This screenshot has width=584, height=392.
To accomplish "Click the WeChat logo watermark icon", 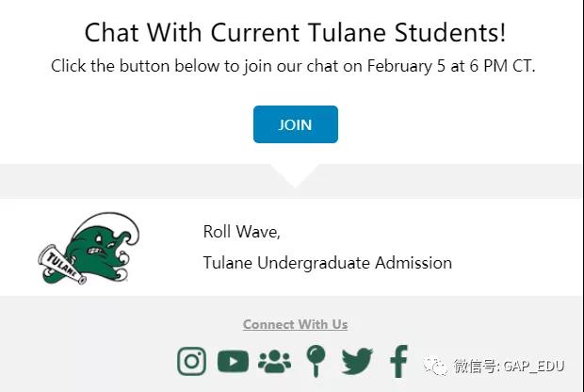I will [x=434, y=367].
